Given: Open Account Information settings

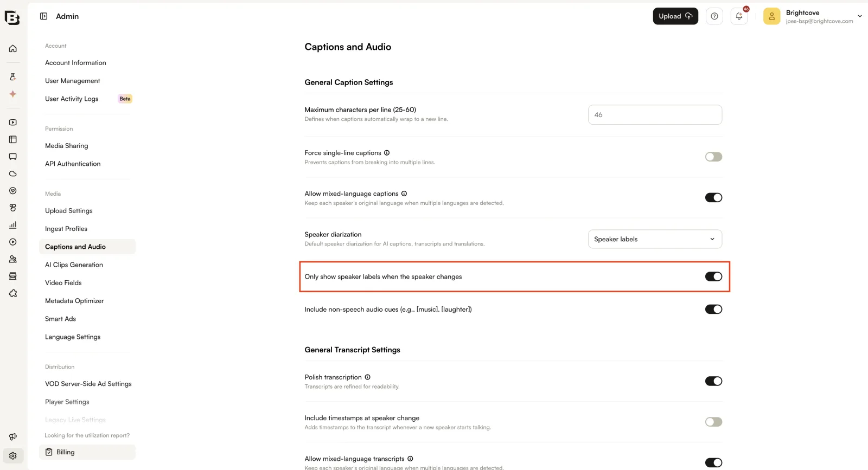Looking at the screenshot, I should [x=75, y=63].
